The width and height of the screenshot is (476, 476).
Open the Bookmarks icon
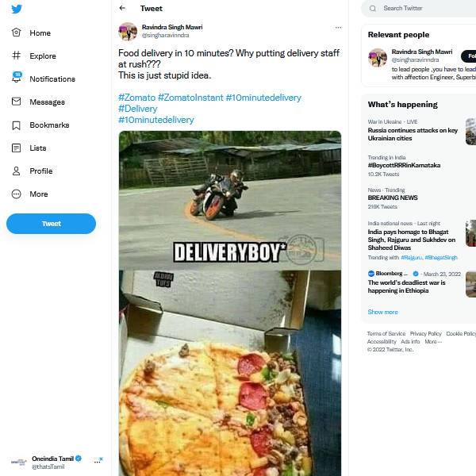[17, 125]
